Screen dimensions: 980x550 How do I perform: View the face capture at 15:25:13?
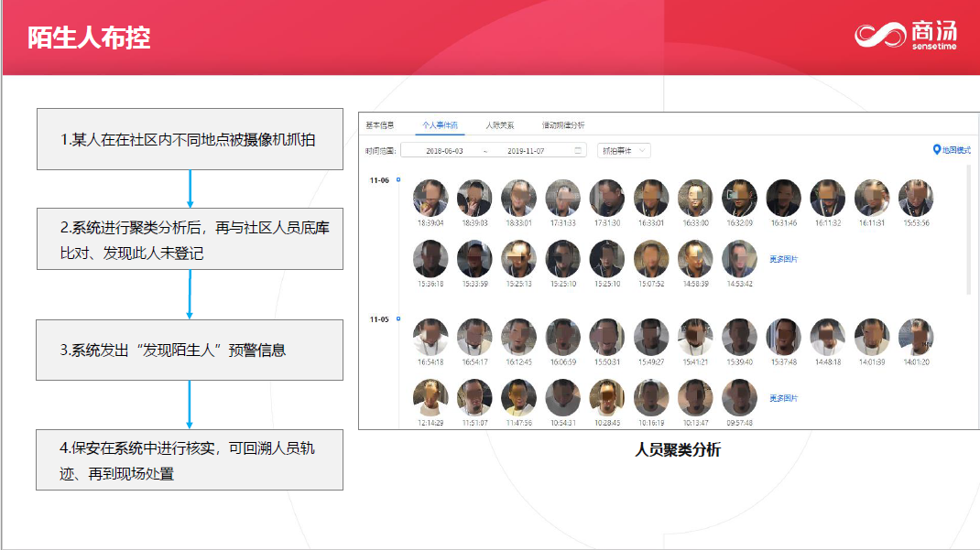click(518, 258)
